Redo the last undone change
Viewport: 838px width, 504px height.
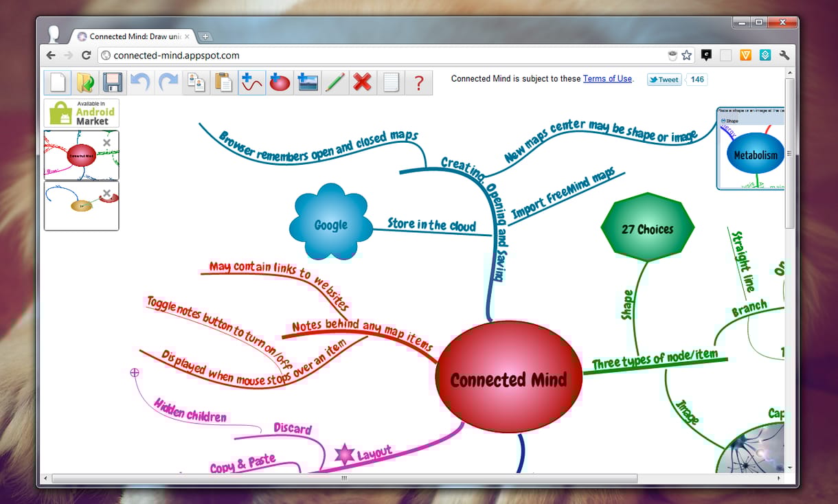point(169,82)
